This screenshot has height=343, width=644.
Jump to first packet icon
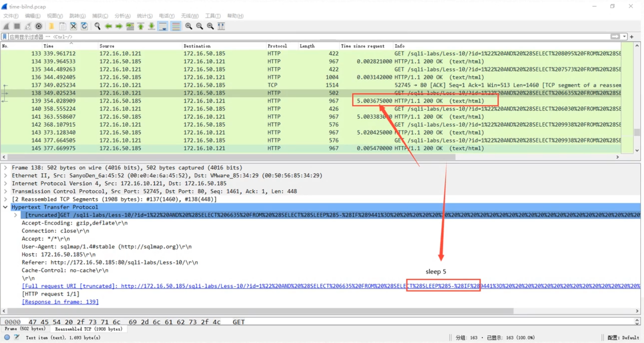tap(141, 26)
